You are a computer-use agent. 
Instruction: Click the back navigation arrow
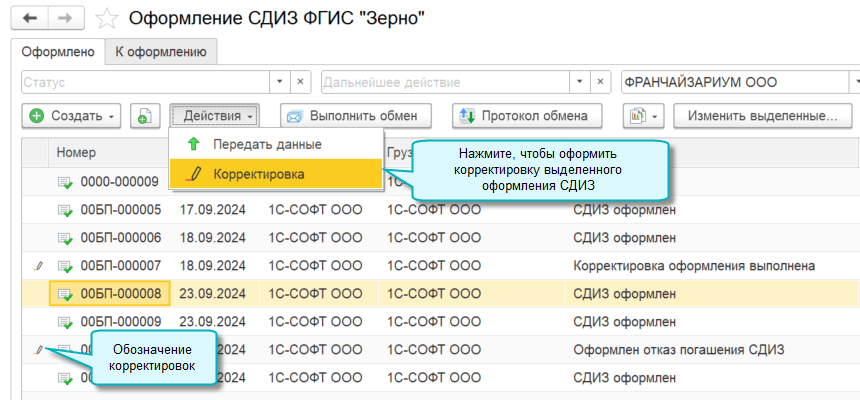click(x=32, y=18)
